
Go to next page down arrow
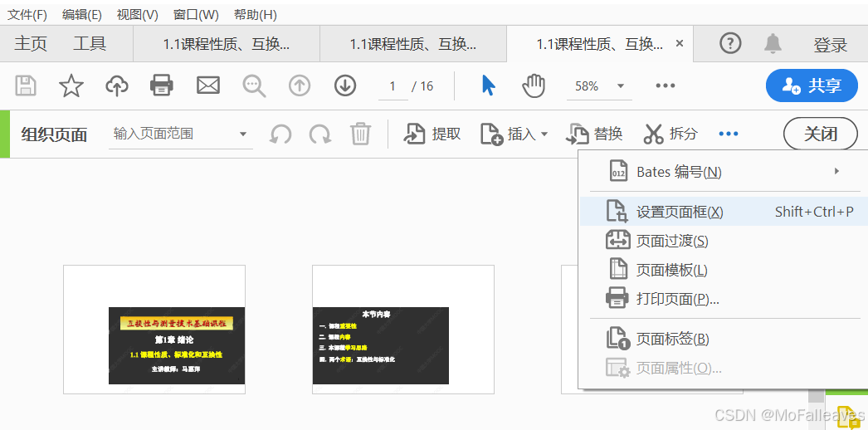pyautogui.click(x=345, y=86)
